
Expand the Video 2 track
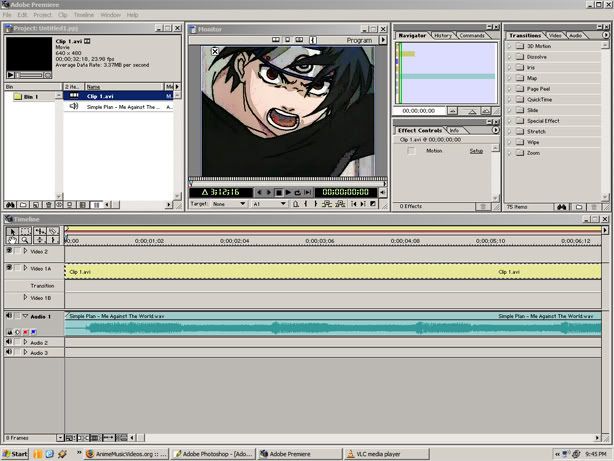point(25,251)
